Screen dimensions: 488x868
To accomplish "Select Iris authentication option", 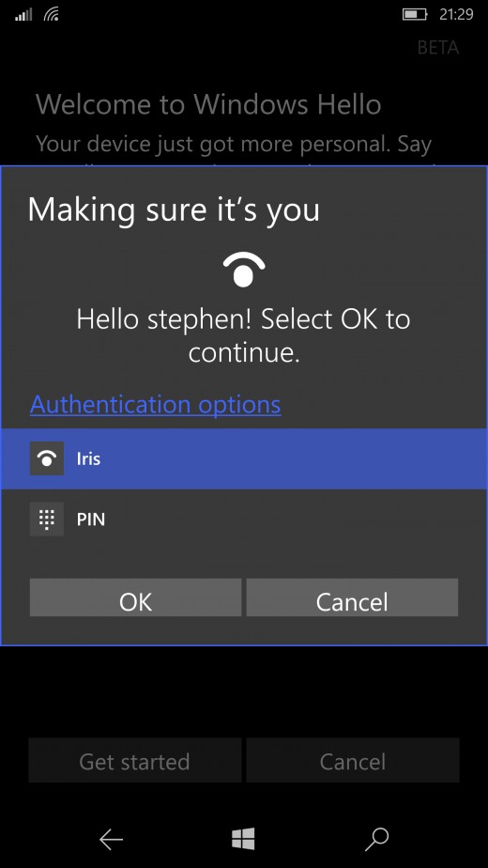I will click(244, 459).
